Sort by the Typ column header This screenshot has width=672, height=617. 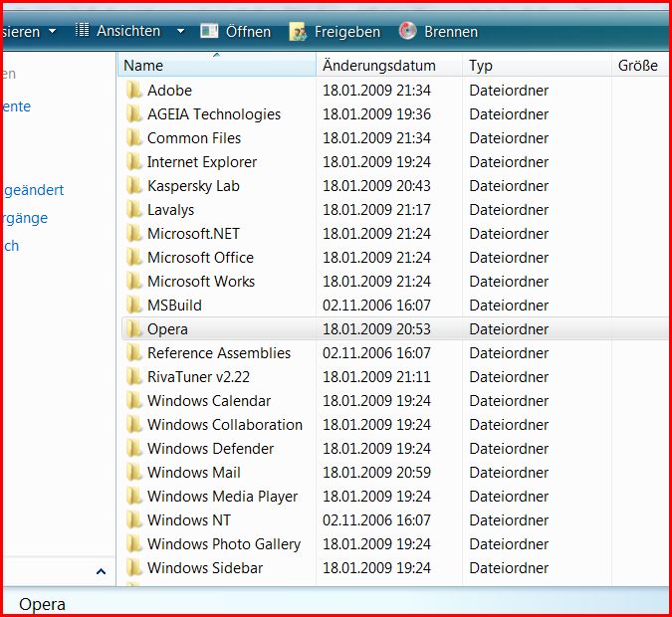pyautogui.click(x=537, y=65)
